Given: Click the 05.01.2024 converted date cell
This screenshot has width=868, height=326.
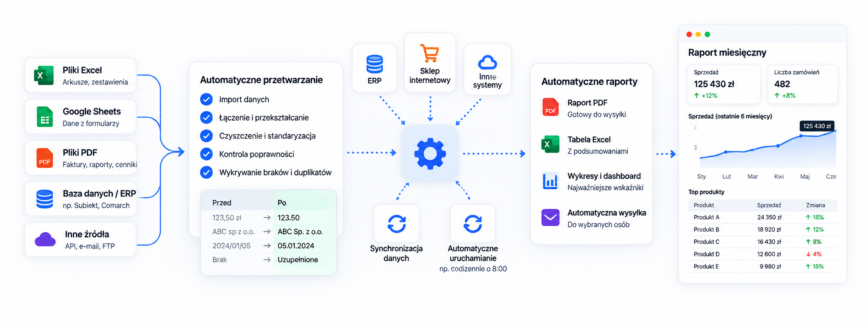Looking at the screenshot, I should [296, 246].
